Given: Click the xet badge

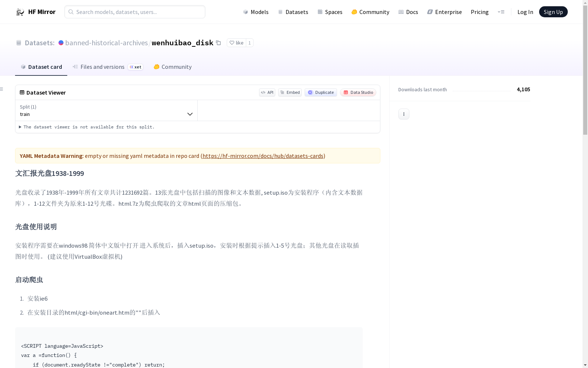Looking at the screenshot, I should (x=135, y=67).
